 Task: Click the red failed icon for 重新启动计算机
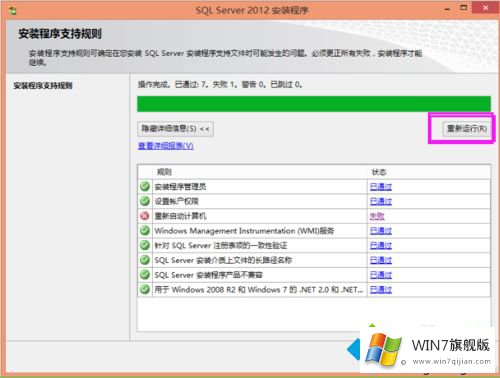pos(145,216)
